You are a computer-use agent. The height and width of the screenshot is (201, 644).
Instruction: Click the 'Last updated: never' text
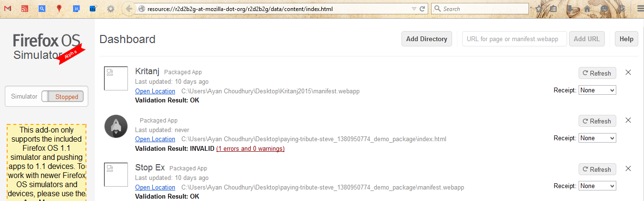click(162, 130)
